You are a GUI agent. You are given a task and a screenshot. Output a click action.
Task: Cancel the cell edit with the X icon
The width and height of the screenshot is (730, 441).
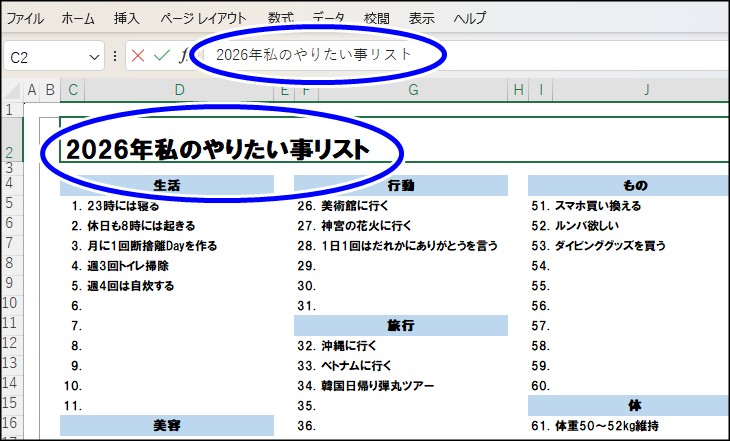[x=138, y=56]
